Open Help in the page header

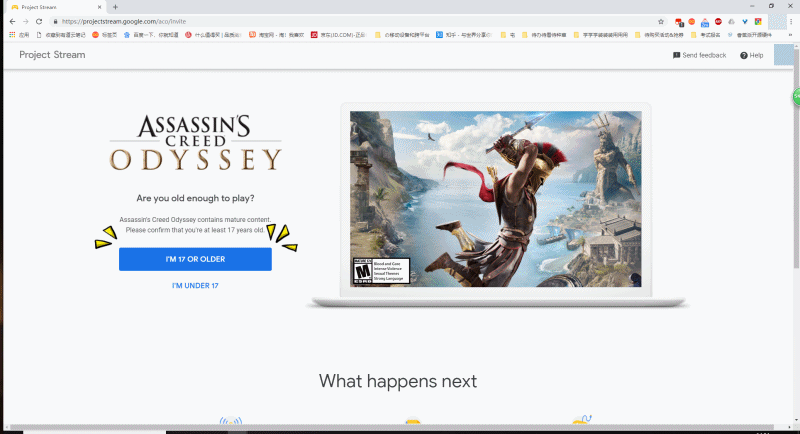(x=752, y=55)
